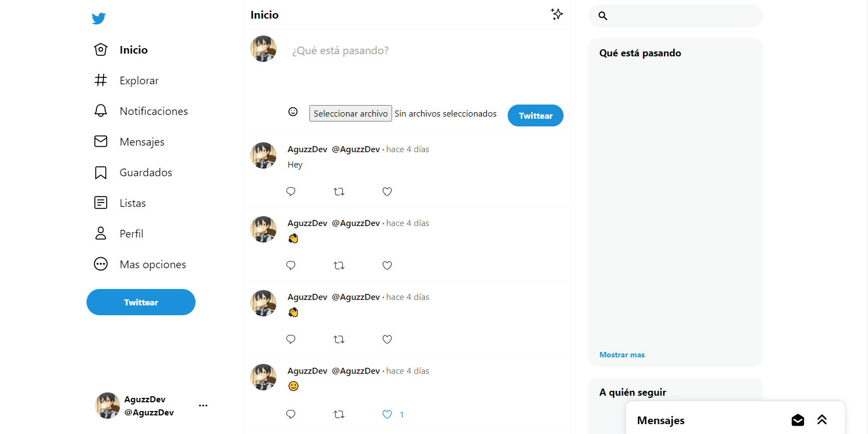Reply to the "Hey" tweet
Screen dimensions: 868x434
coord(291,192)
